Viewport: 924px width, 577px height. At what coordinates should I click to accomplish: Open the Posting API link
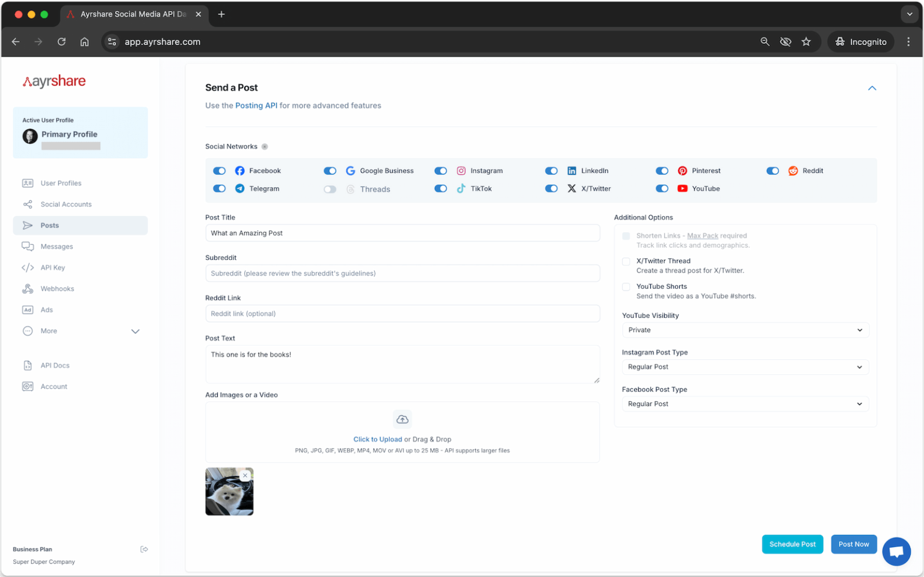pos(256,105)
